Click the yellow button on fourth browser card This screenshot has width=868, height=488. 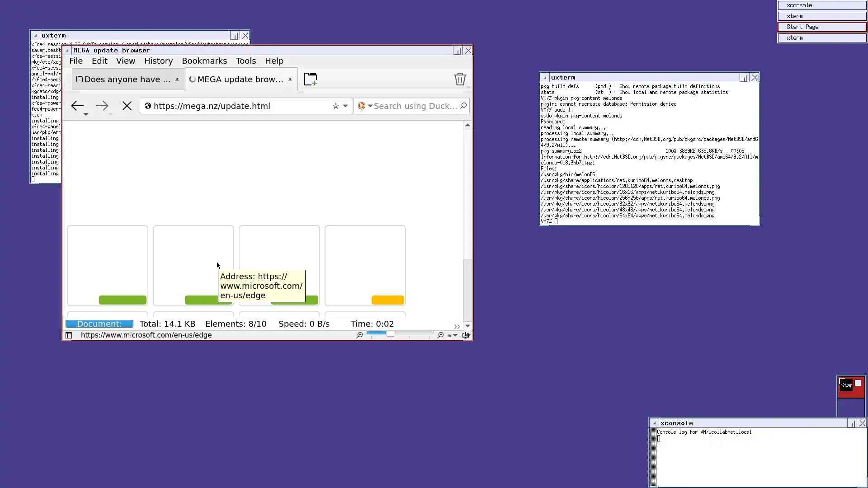[x=387, y=300]
